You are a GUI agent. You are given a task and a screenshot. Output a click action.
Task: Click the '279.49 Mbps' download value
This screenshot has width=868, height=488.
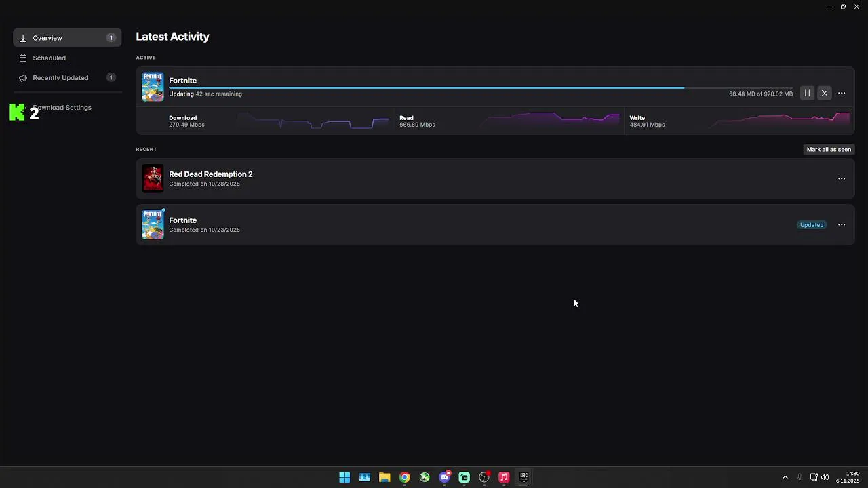pos(186,125)
